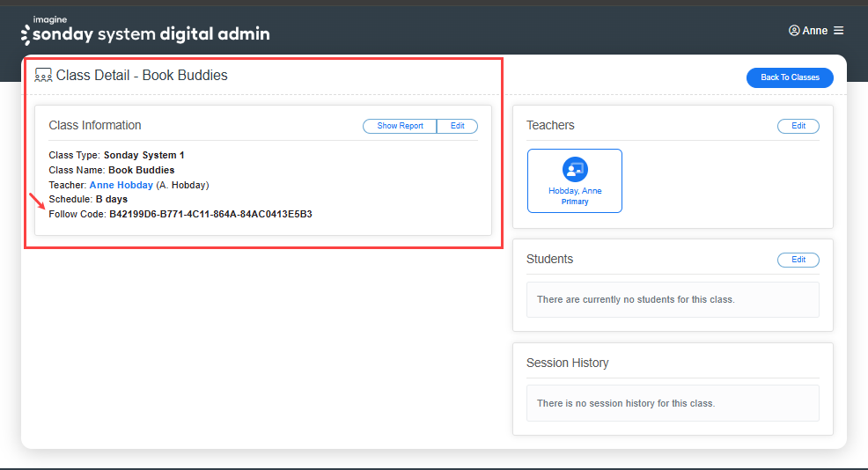The image size is (868, 470).
Task: Click the Class Type Sonday System 1 text
Action: click(116, 155)
